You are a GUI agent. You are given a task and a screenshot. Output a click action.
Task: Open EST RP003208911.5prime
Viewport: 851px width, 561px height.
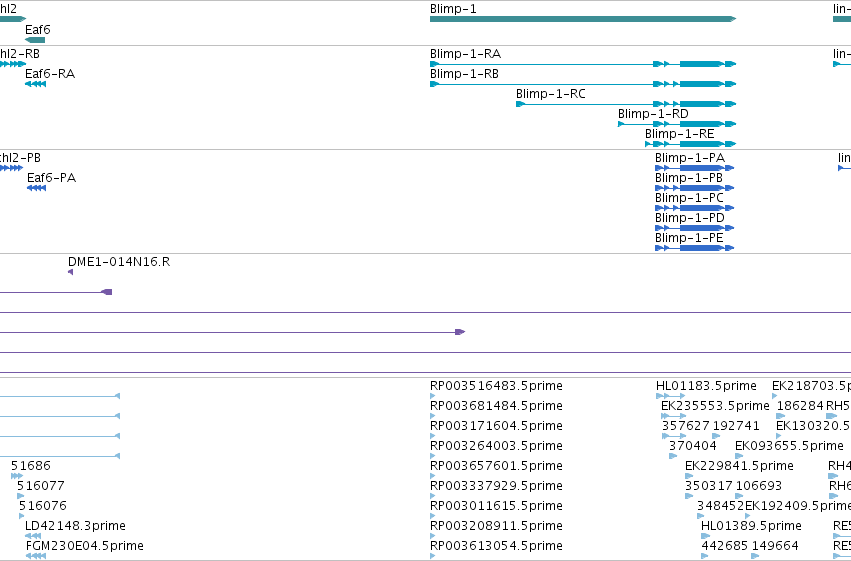(496, 526)
